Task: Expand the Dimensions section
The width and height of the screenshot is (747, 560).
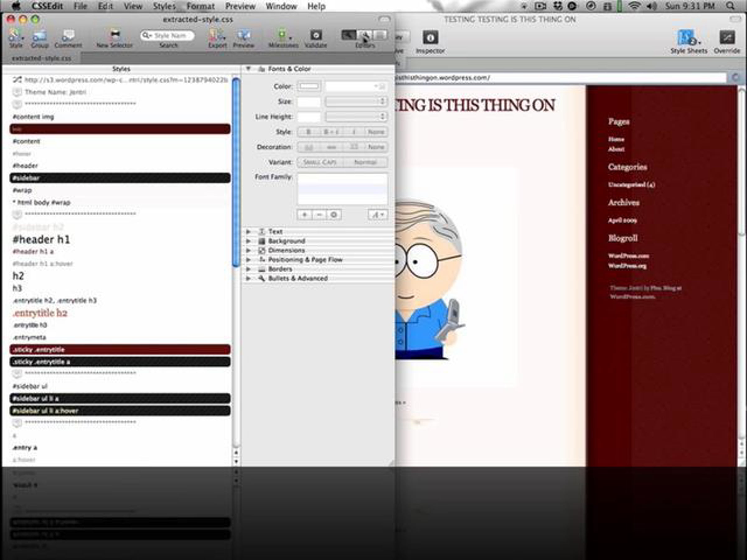Action: tap(248, 250)
